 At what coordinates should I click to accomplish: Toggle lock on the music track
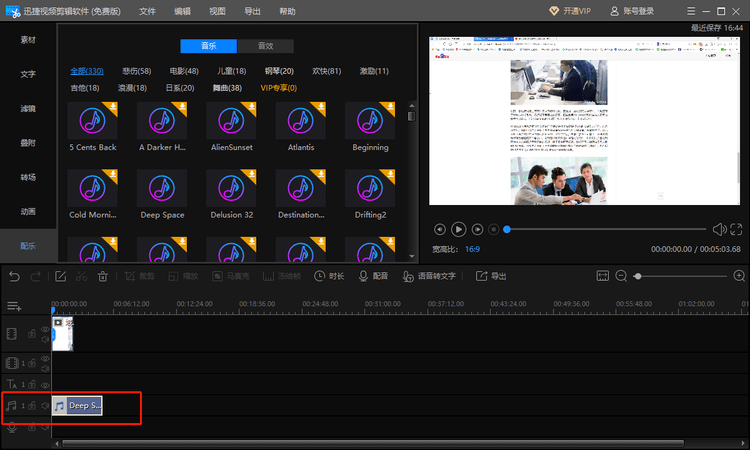click(x=32, y=406)
